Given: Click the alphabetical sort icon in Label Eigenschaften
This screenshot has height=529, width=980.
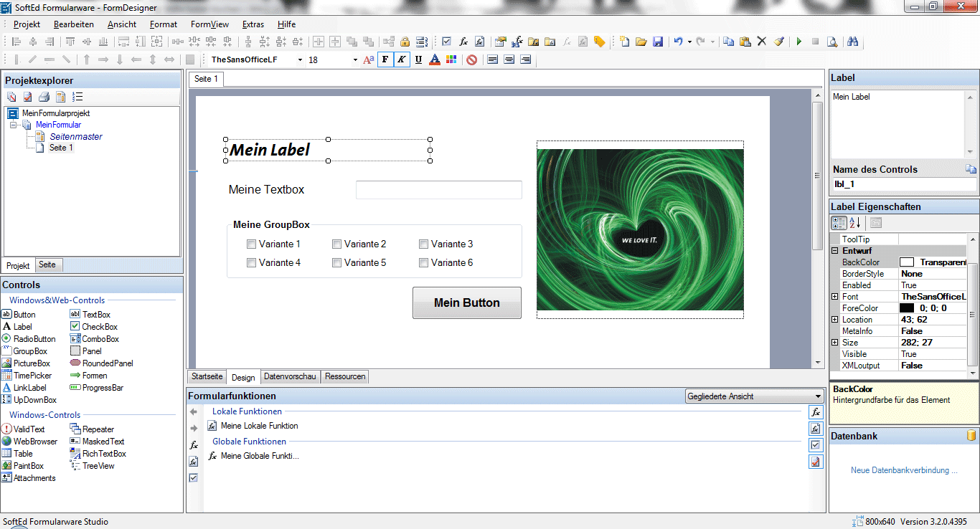Looking at the screenshot, I should click(x=855, y=223).
